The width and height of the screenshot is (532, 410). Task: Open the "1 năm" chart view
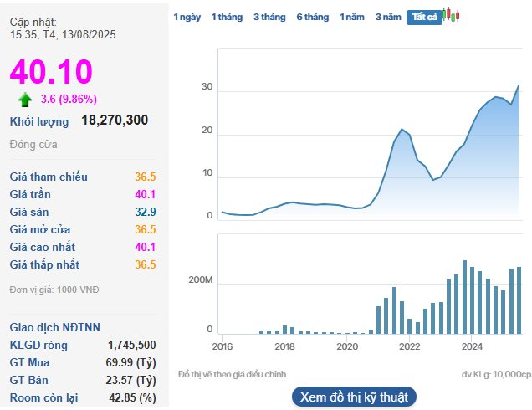click(x=352, y=17)
